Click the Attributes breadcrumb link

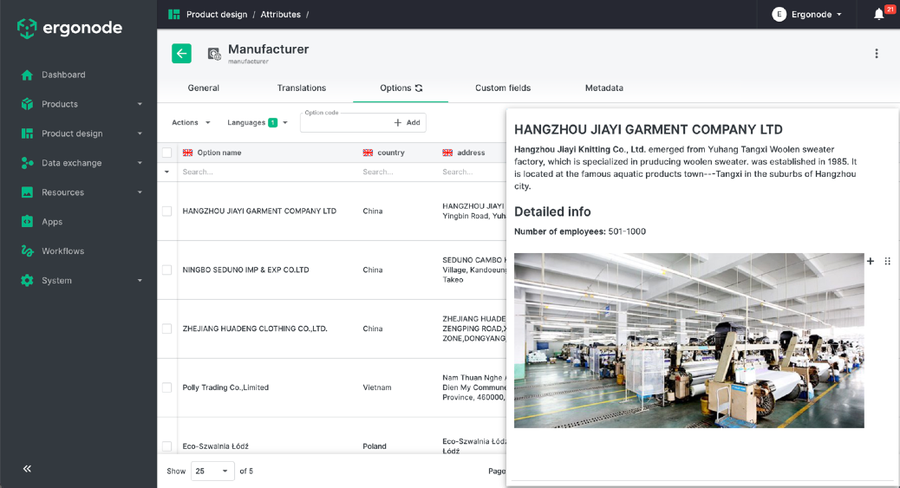click(280, 14)
